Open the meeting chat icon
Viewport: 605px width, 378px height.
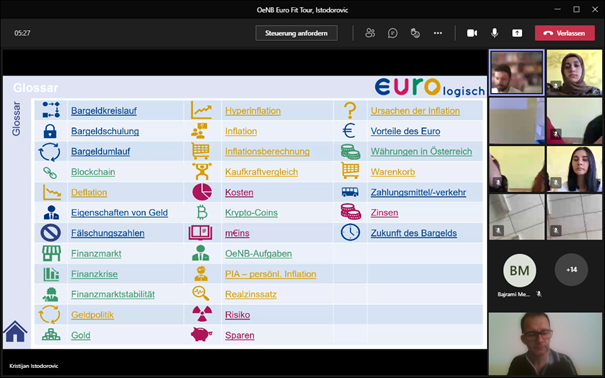[392, 33]
